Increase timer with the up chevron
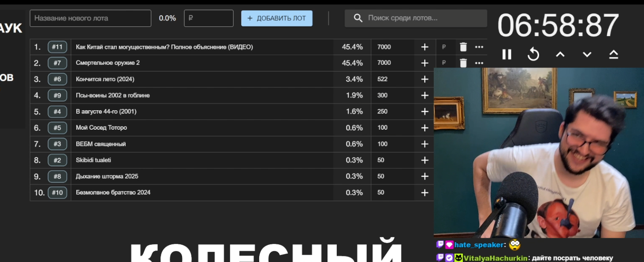Viewport: 644px width, 262px height. point(560,54)
